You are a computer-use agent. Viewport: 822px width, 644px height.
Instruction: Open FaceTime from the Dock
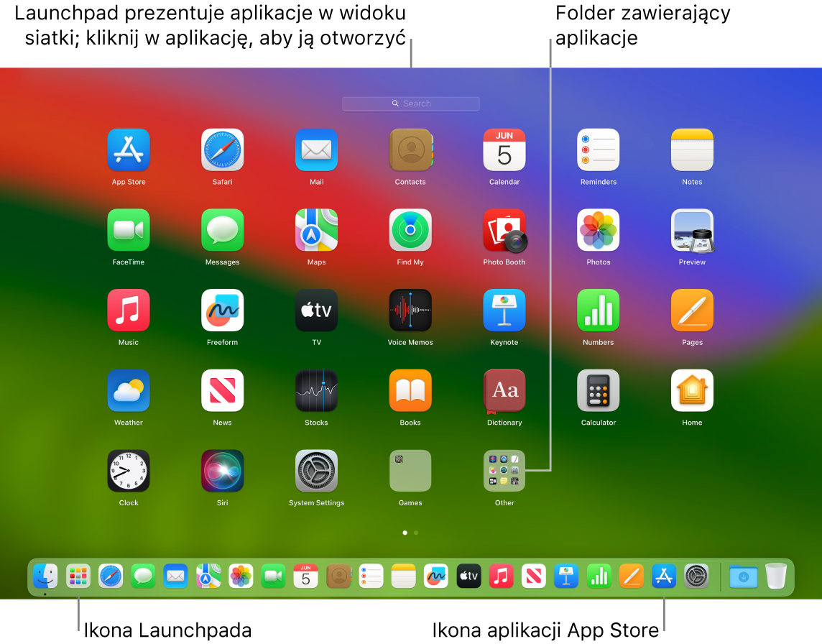tap(273, 576)
